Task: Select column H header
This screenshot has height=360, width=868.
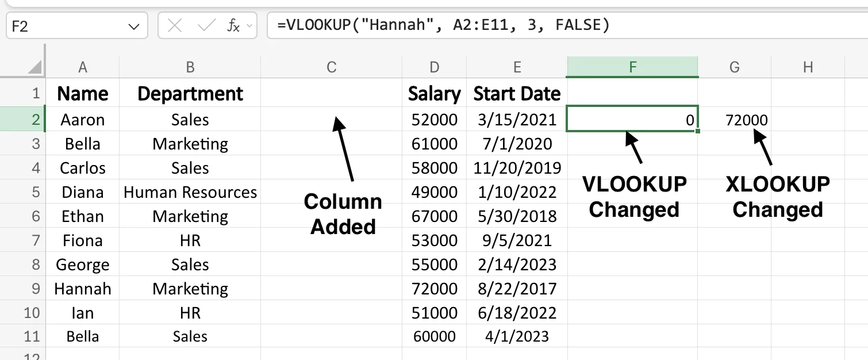Action: (808, 67)
